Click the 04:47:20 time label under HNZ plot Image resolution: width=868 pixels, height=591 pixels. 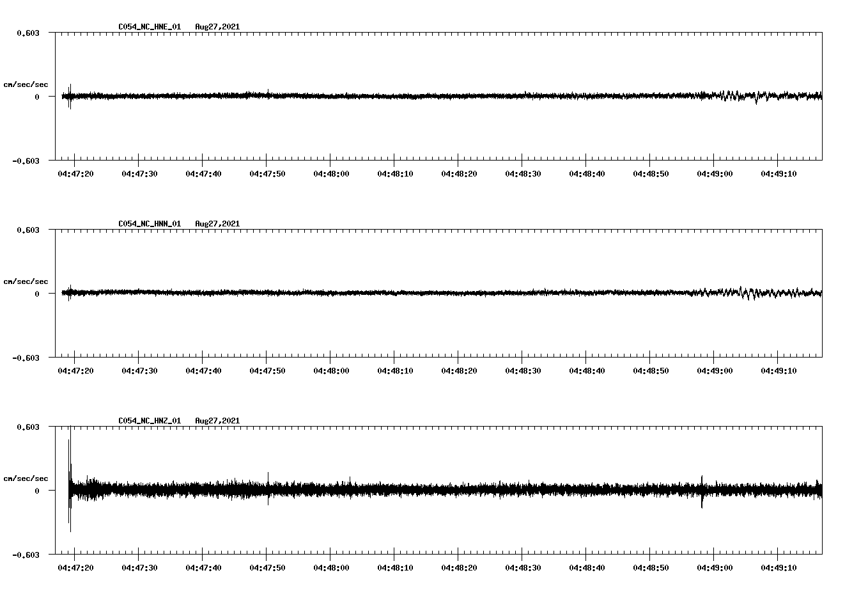pyautogui.click(x=75, y=567)
